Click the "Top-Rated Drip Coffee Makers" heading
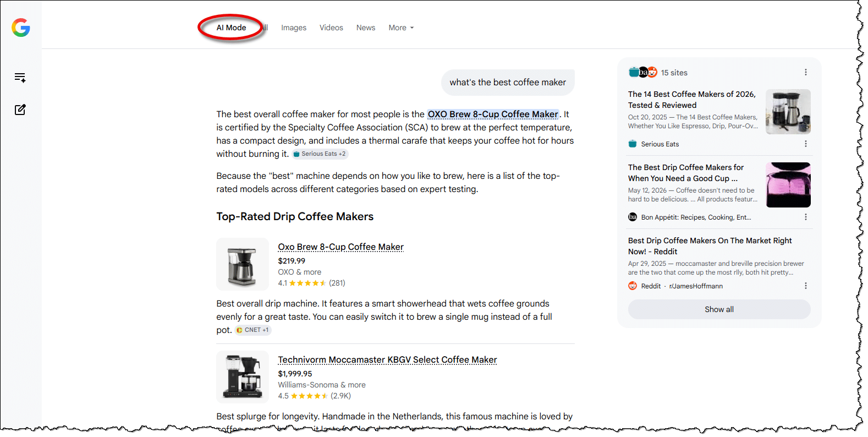Image resolution: width=868 pixels, height=437 pixels. coord(295,217)
